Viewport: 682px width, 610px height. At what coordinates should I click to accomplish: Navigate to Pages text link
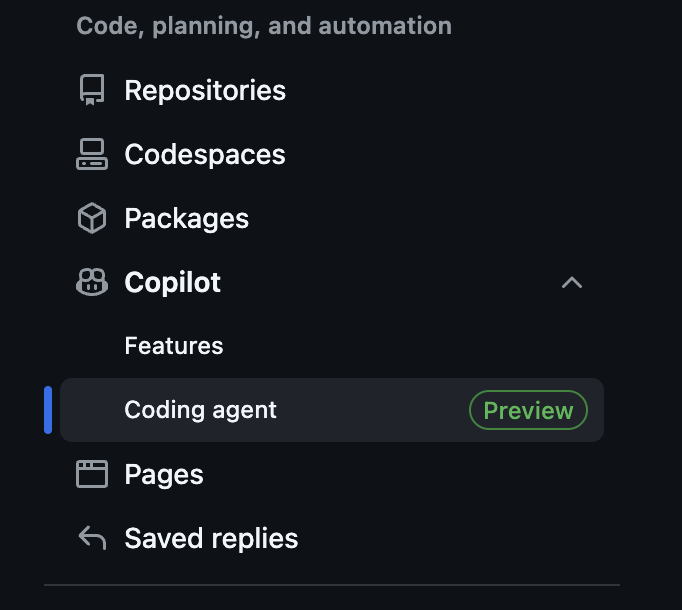(164, 474)
